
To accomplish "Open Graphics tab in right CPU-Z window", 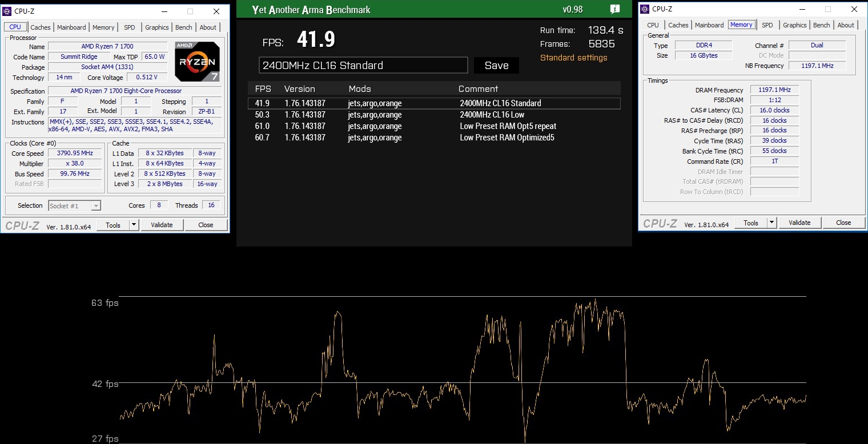I will pos(794,25).
